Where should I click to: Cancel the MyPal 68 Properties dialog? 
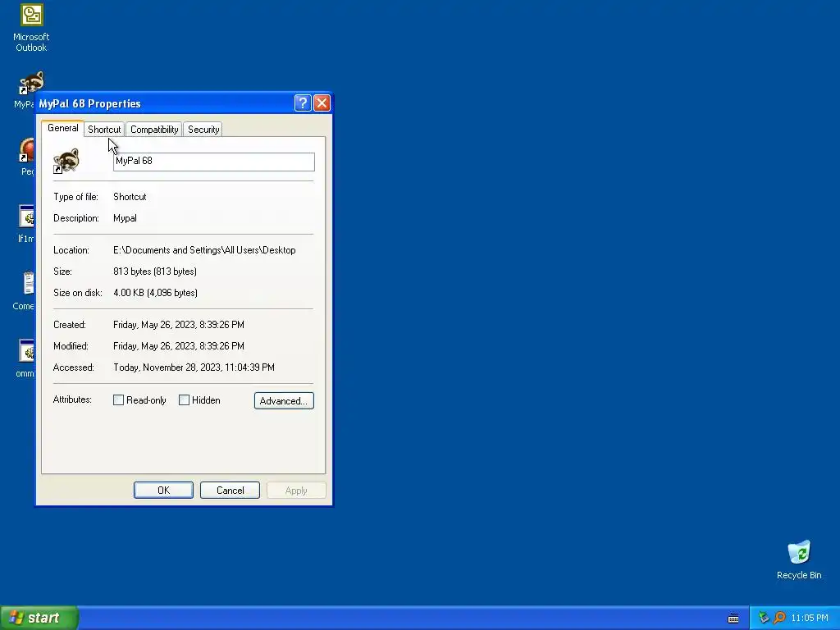tap(230, 491)
